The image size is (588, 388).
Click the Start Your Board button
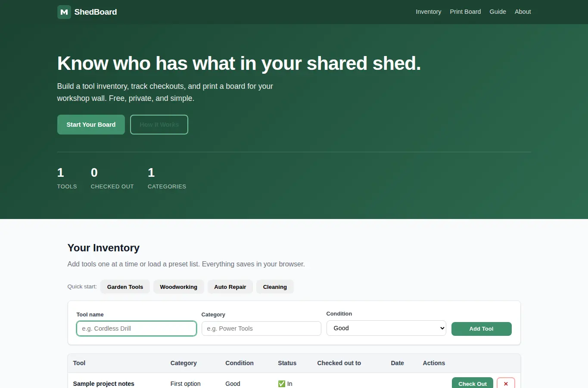[91, 125]
